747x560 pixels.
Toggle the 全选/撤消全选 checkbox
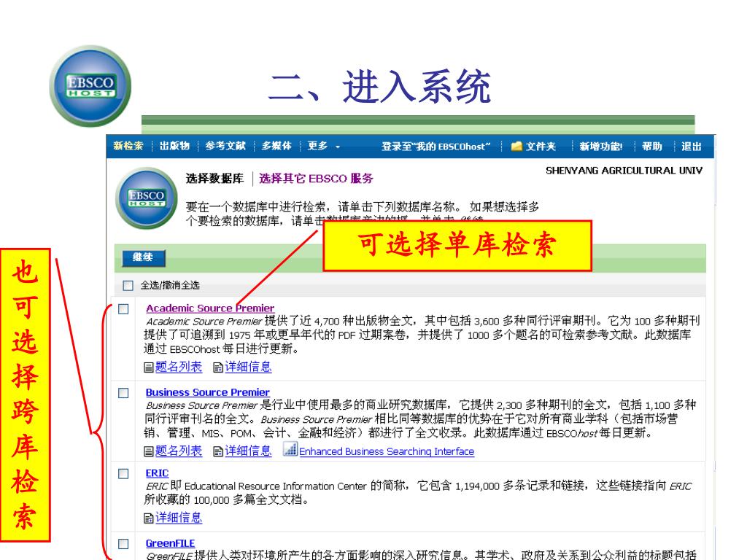[128, 285]
